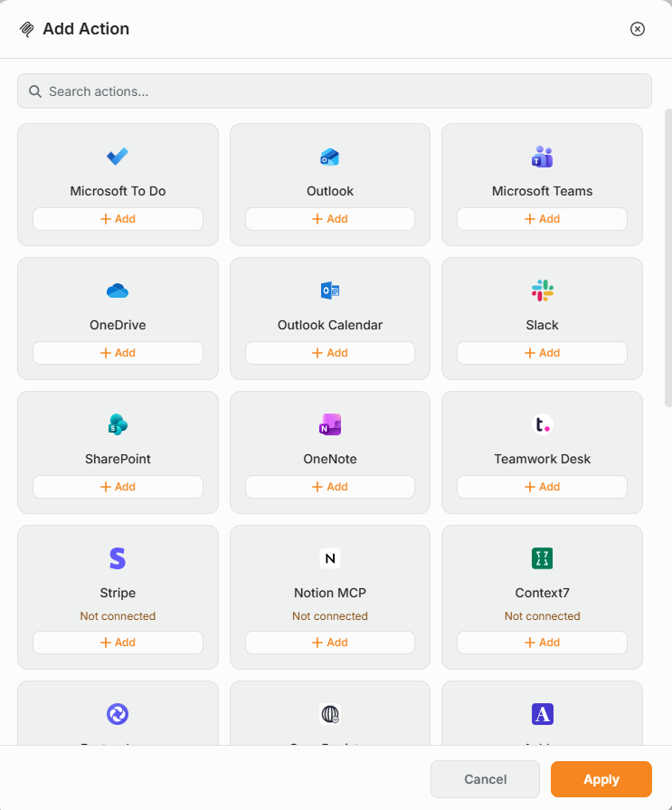Click the OneNote purple icon
The width and height of the screenshot is (672, 810).
coord(330,424)
